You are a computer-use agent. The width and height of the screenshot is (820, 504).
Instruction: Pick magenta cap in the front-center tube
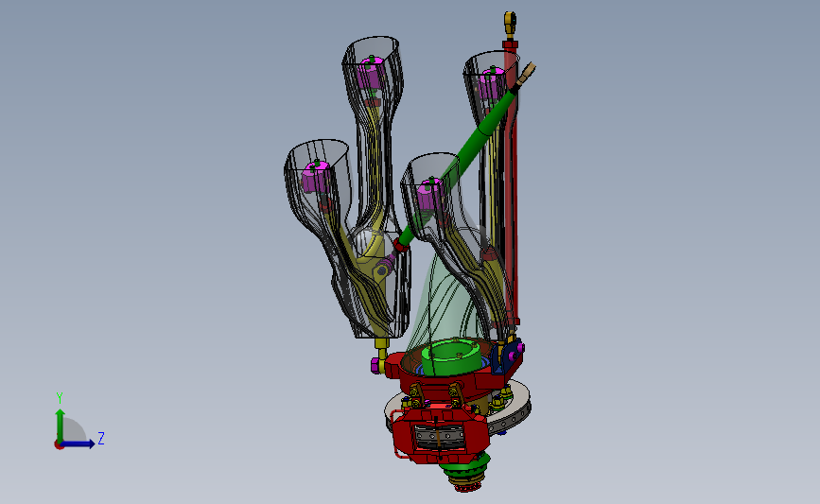tap(430, 195)
